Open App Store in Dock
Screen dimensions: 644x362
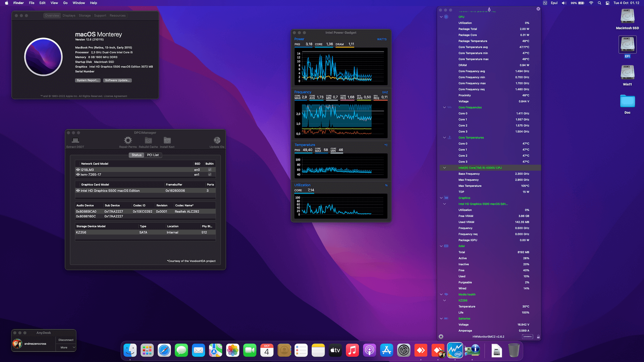coord(387,351)
